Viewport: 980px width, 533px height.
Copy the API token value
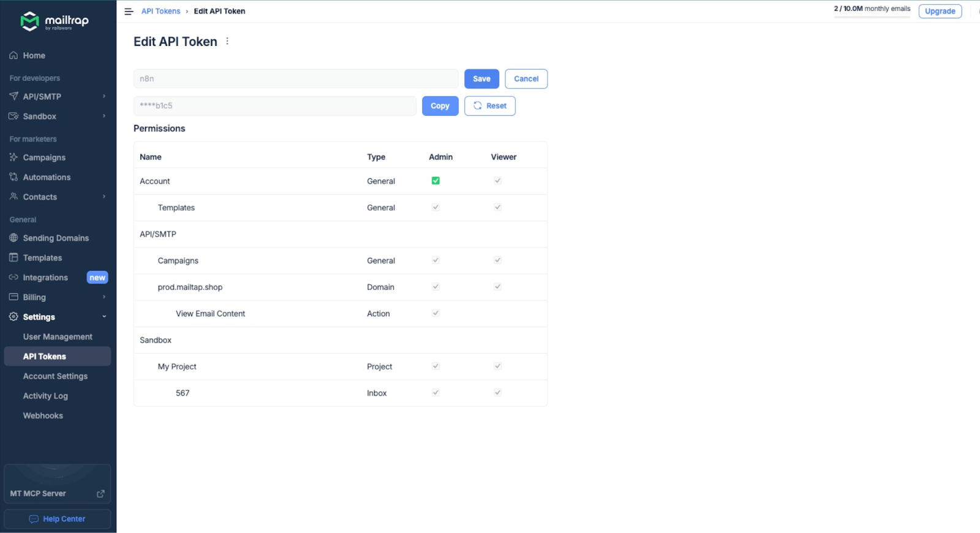440,106
